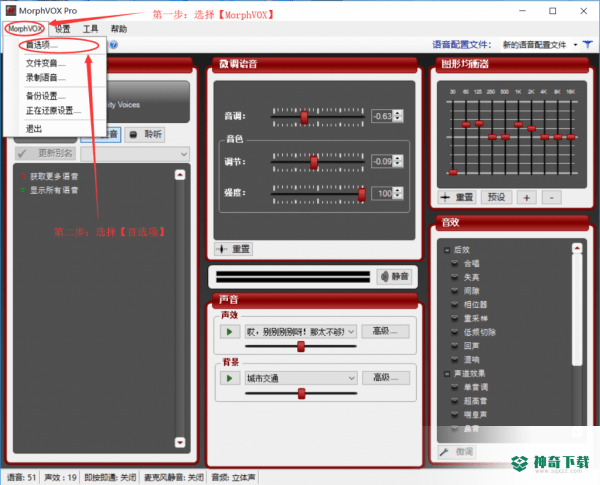Click 重置 under the tweak voice panel
Screen dimensions: 600x485
(233, 249)
